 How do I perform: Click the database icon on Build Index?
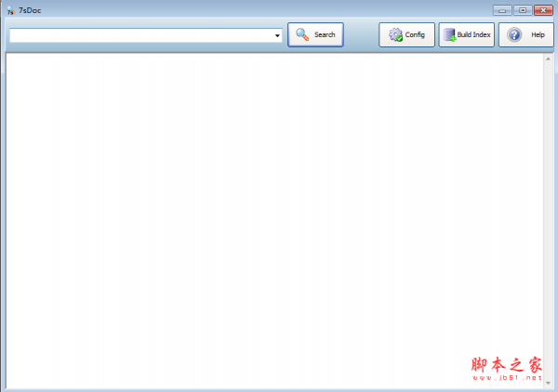click(x=449, y=35)
